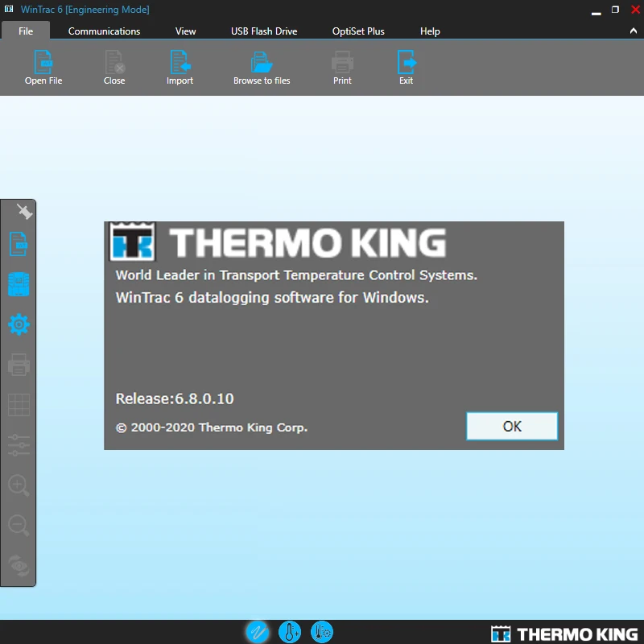
Task: Click the Close file ribbon icon
Action: [114, 62]
